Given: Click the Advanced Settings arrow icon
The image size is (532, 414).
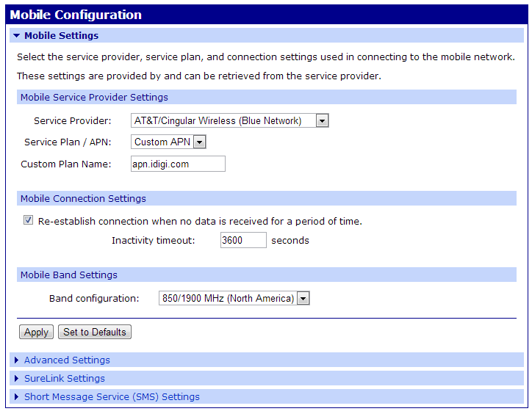Looking at the screenshot, I should 16,360.
